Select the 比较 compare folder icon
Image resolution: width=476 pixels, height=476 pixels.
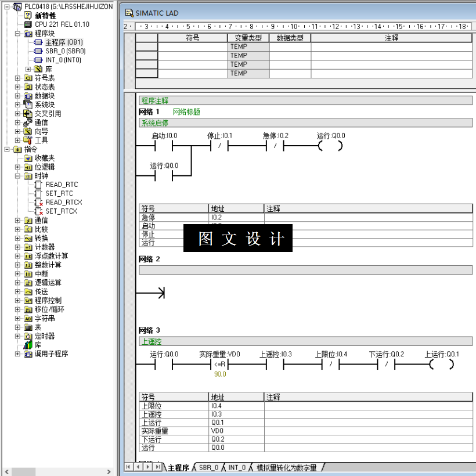click(28, 229)
